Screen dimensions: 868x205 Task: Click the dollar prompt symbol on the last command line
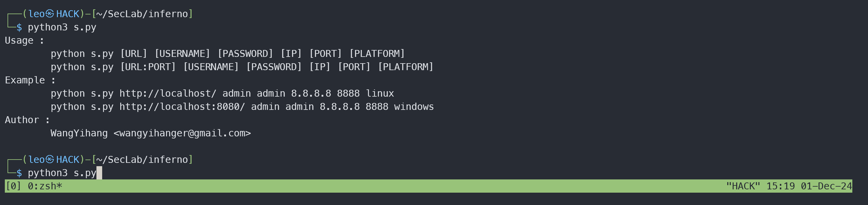point(19,173)
